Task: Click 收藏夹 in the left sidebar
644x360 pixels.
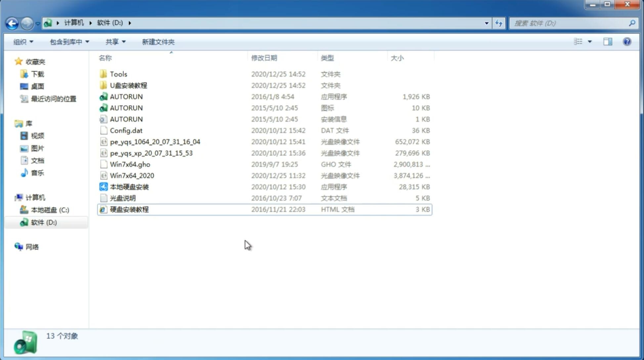Action: click(39, 61)
